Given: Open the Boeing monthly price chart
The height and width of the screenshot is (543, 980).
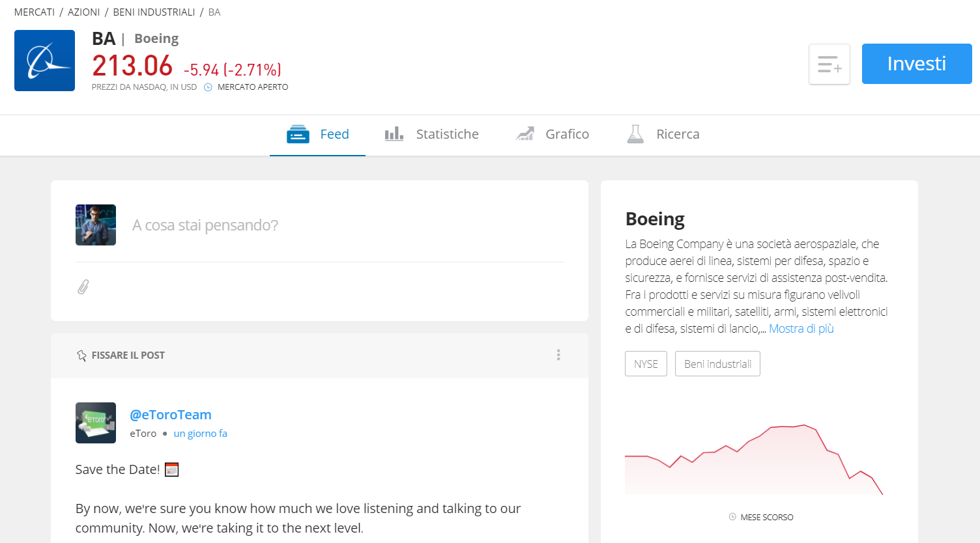Looking at the screenshot, I should coord(754,459).
